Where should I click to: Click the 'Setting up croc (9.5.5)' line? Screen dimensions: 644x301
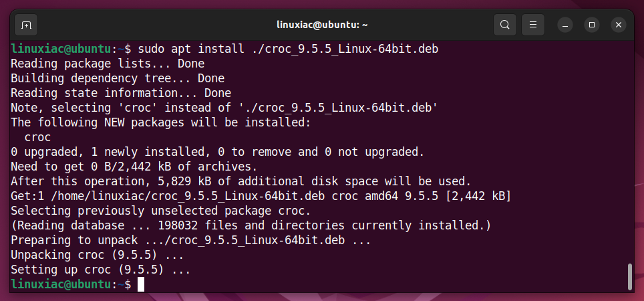(x=101, y=270)
